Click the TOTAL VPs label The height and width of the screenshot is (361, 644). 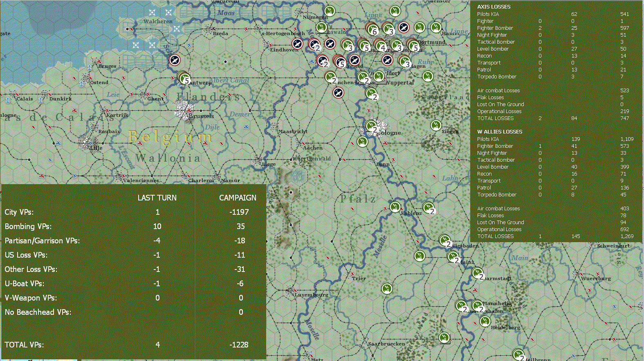tap(24, 345)
